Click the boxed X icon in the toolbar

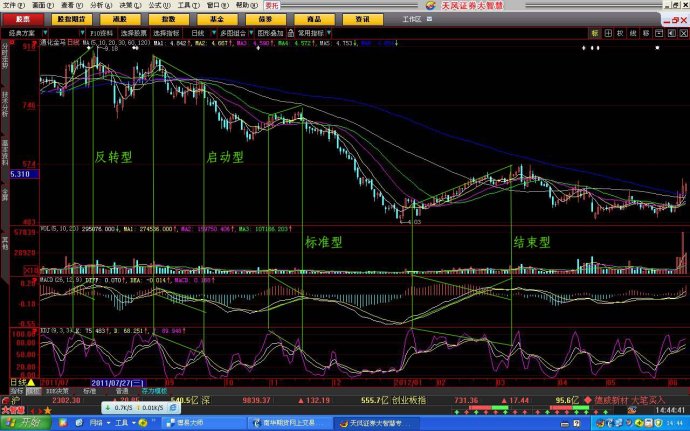coord(684,33)
